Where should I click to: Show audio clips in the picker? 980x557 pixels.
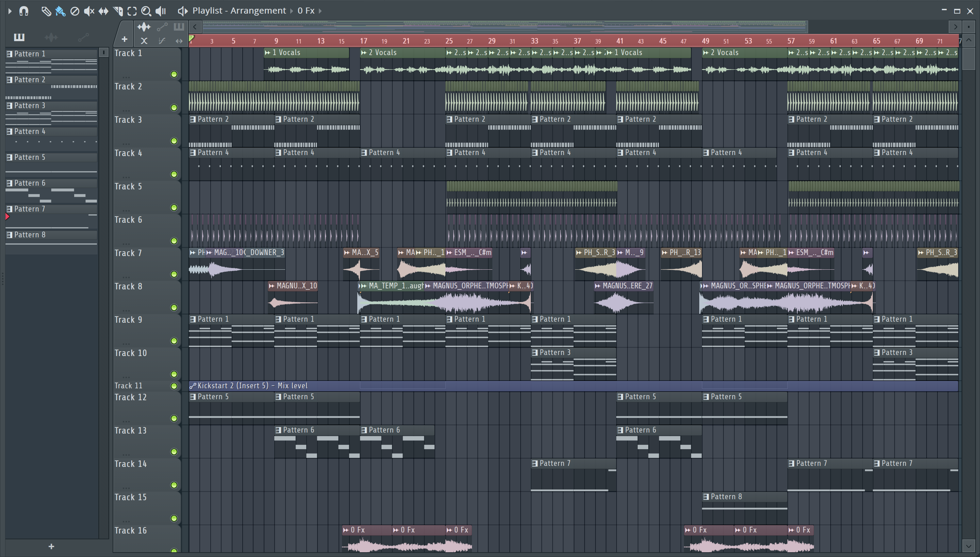tap(51, 37)
